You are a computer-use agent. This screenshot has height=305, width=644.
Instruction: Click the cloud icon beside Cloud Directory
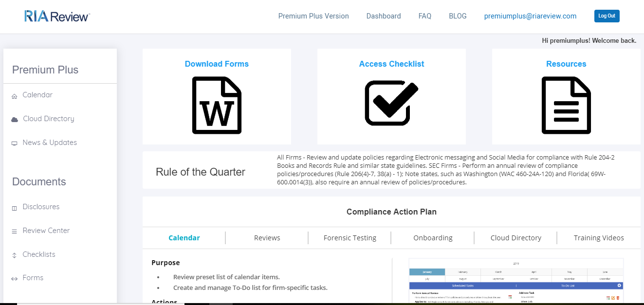coord(15,119)
